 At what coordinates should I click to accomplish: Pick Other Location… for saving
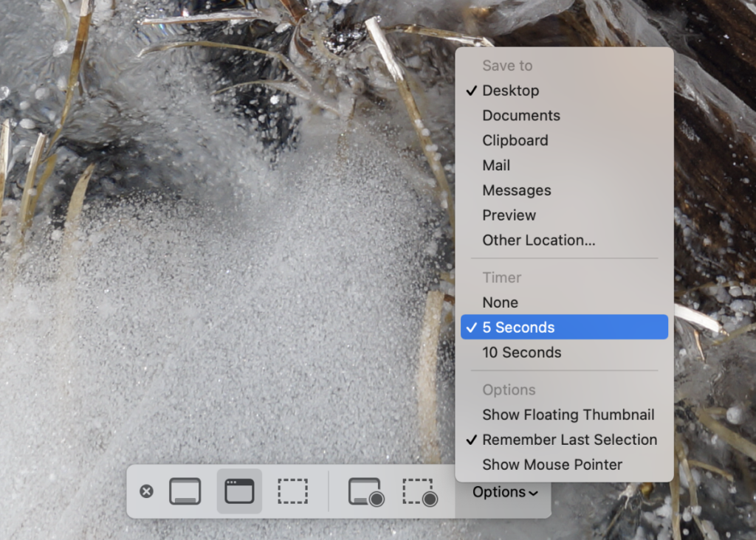click(x=564, y=240)
